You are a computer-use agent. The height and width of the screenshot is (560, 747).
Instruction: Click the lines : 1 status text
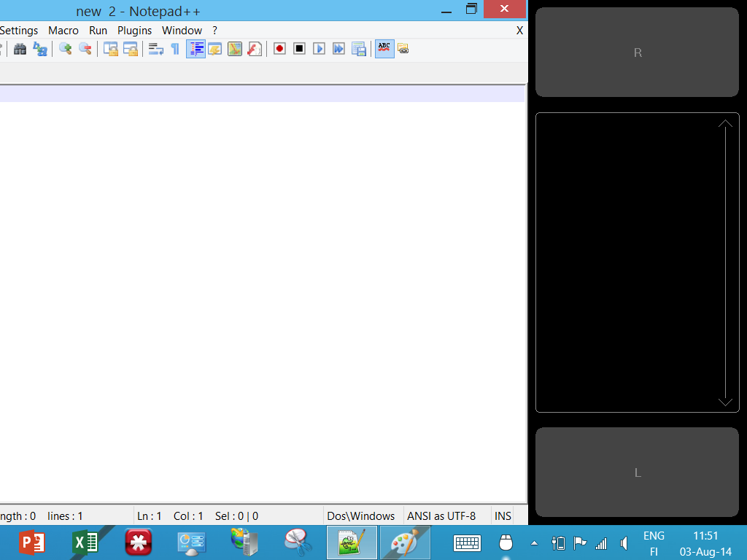tap(65, 516)
